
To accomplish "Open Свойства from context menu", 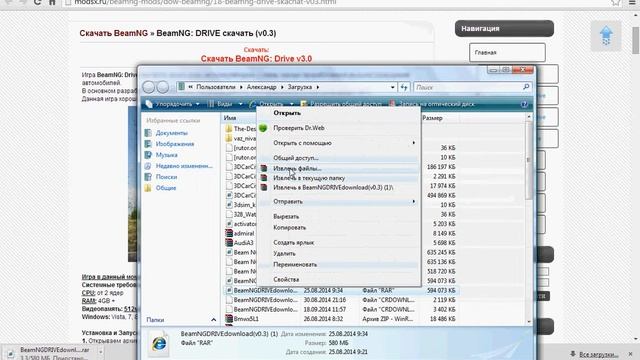I will (x=286, y=280).
